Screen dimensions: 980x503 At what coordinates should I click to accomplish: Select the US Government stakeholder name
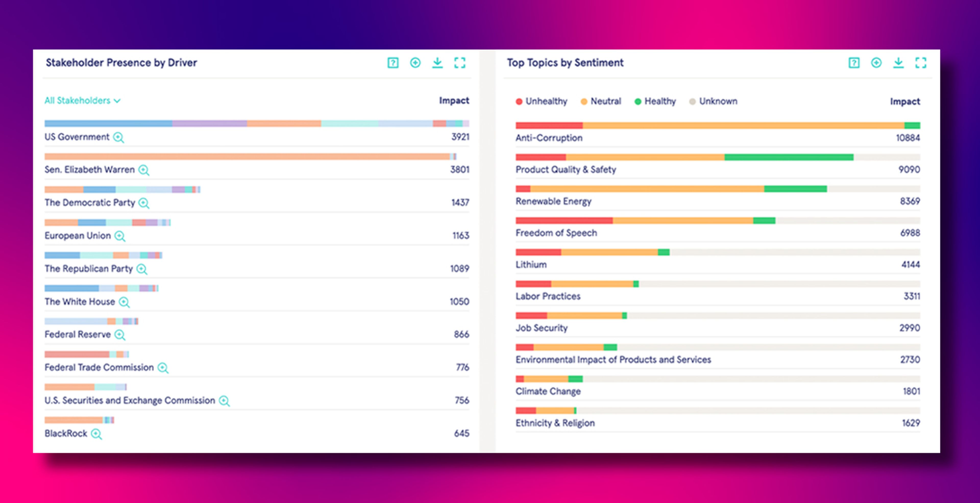[x=77, y=137]
